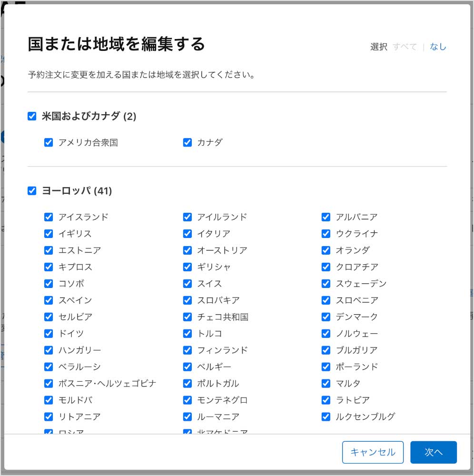Image resolution: width=474 pixels, height=476 pixels.
Task: Click the なし link to select none
Action: (438, 47)
